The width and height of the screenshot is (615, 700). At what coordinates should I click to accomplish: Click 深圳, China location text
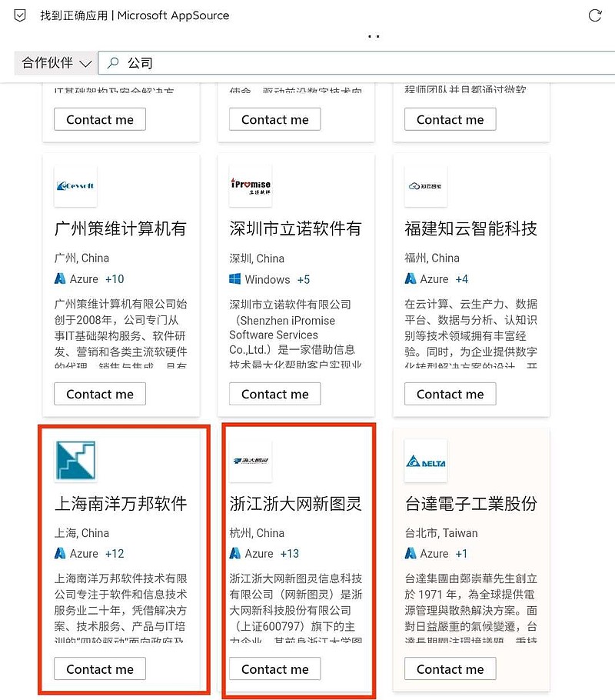click(x=257, y=258)
